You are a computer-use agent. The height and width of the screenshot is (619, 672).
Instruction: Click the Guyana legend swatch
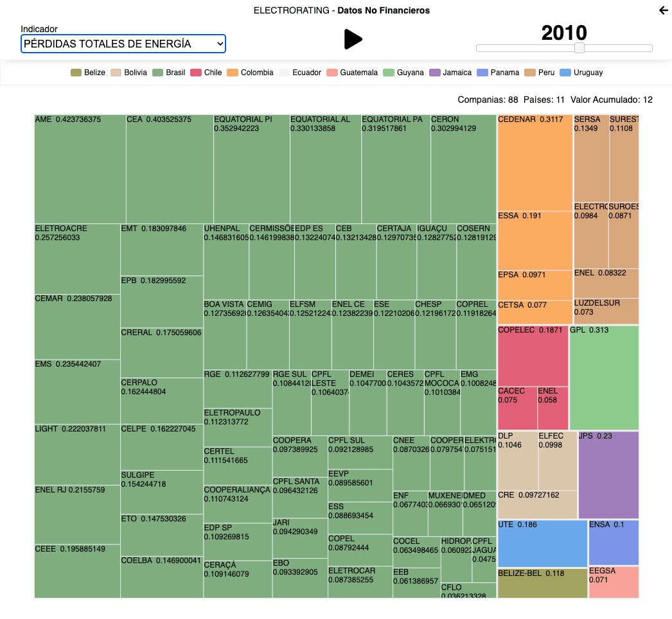(389, 73)
